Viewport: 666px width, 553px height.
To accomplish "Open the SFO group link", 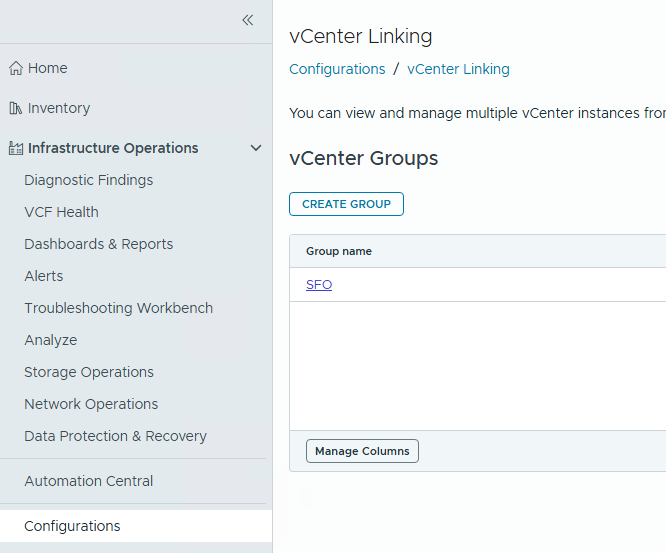I will pos(319,285).
